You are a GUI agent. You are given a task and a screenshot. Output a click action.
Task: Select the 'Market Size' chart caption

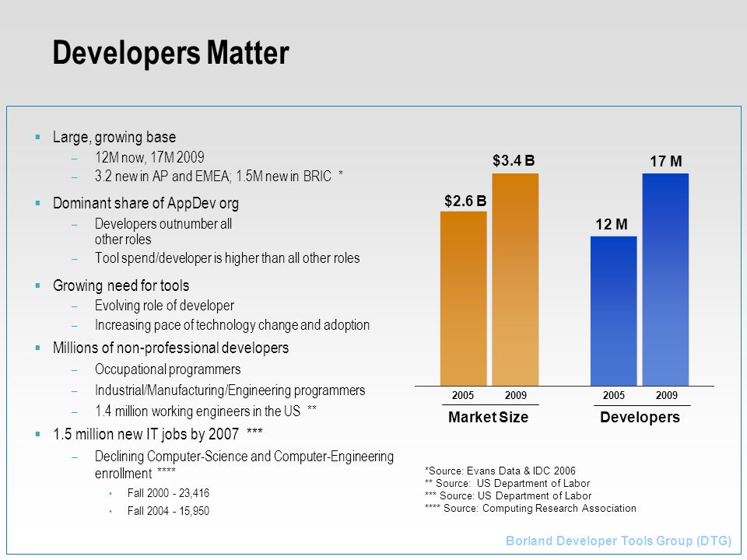point(489,417)
